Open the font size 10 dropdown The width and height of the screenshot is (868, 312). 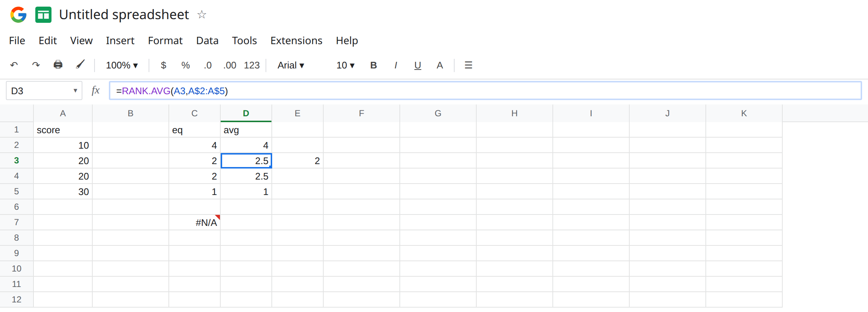coord(345,65)
